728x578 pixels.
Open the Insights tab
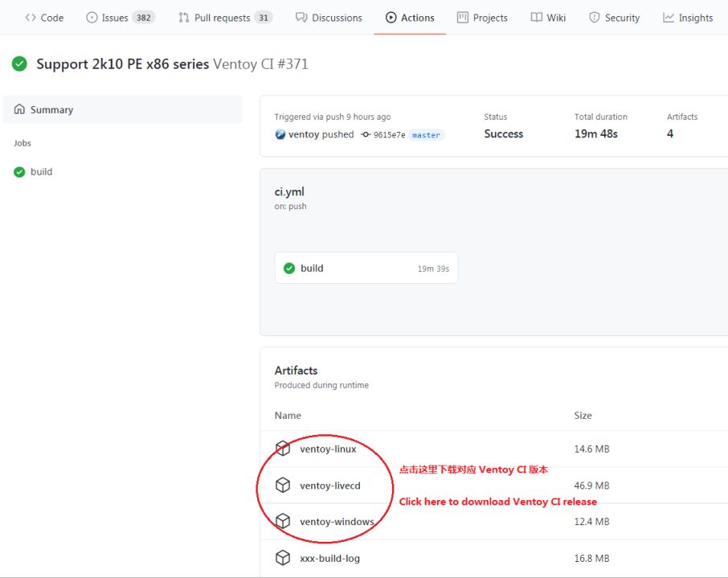(x=688, y=18)
